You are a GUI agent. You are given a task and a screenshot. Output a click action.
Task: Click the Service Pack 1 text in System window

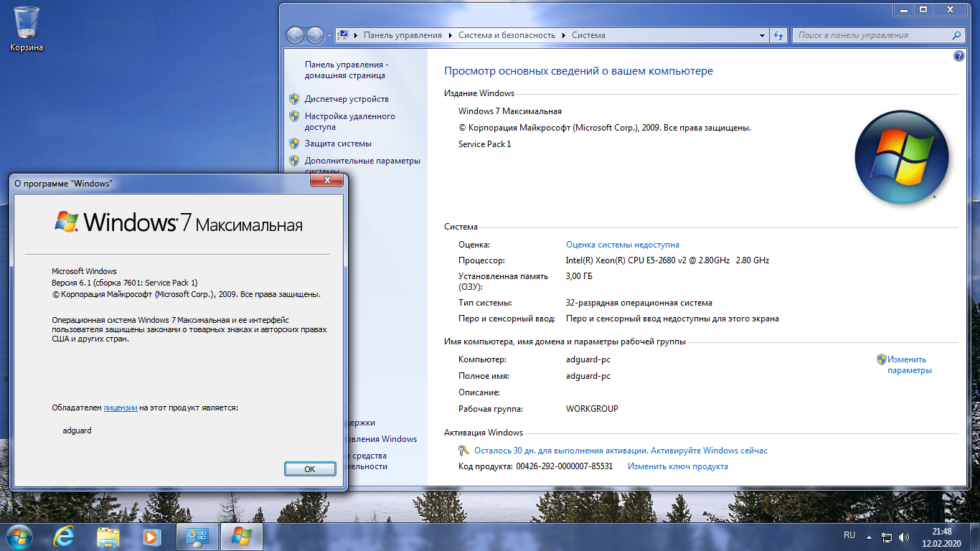(485, 144)
